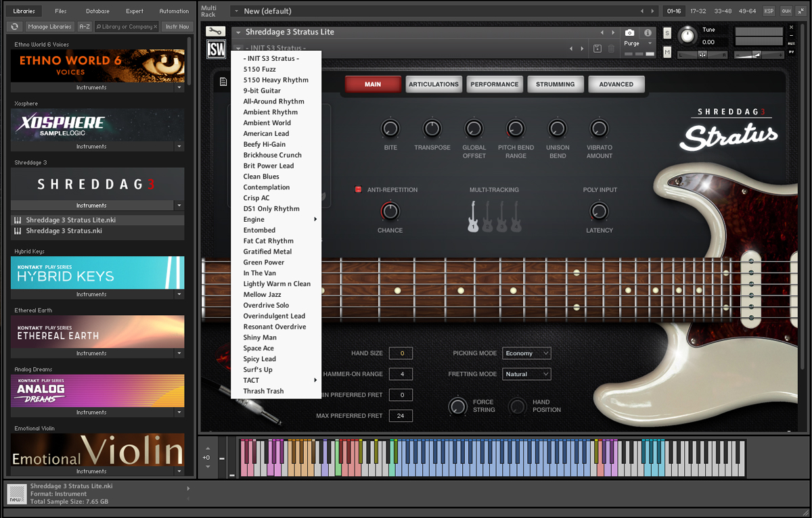Open the ARTICULATIONS page tab
This screenshot has height=518, width=812.
click(x=434, y=85)
